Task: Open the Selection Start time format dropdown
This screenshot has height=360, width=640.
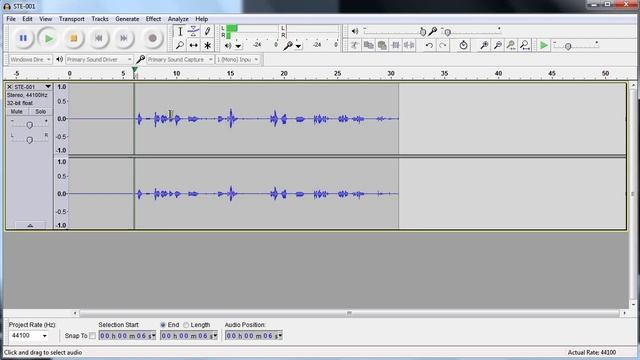Action: tap(154, 336)
